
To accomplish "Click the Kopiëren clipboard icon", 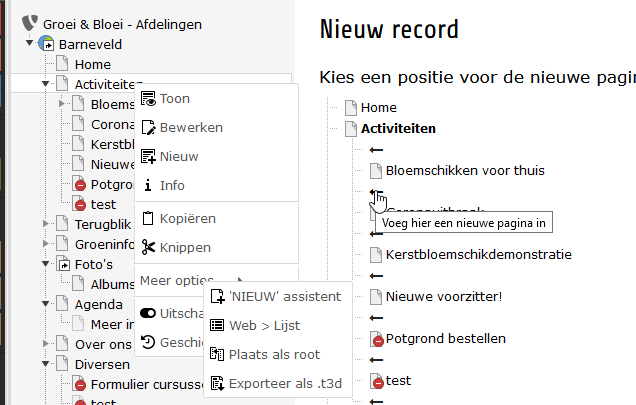I will coord(148,218).
